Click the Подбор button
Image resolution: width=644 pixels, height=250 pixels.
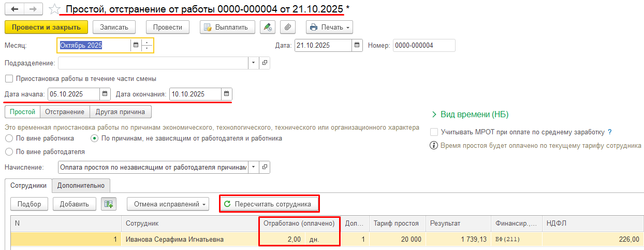[29, 204]
